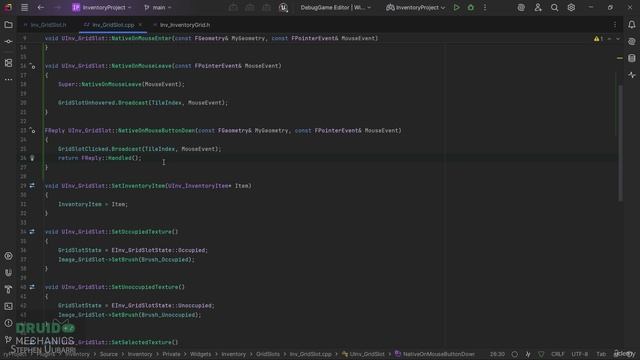Start debugging with the bug icon
This screenshot has height=360, width=640.
coord(471,7)
